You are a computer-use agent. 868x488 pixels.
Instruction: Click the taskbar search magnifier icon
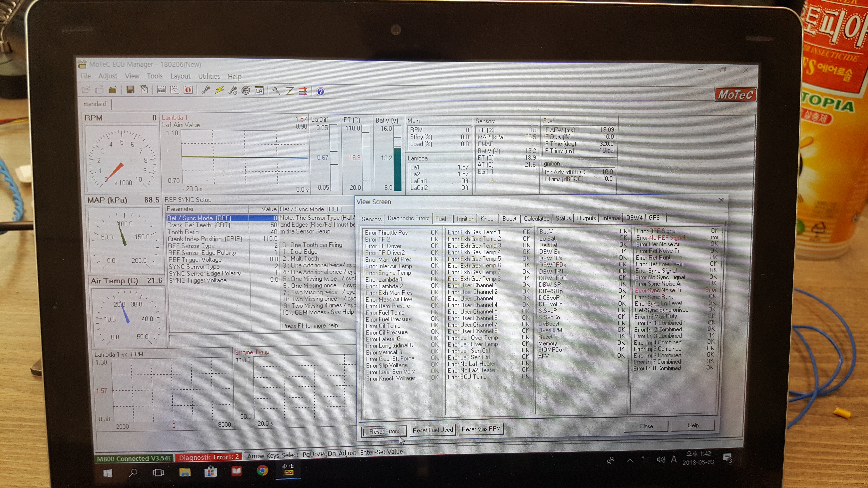(133, 473)
